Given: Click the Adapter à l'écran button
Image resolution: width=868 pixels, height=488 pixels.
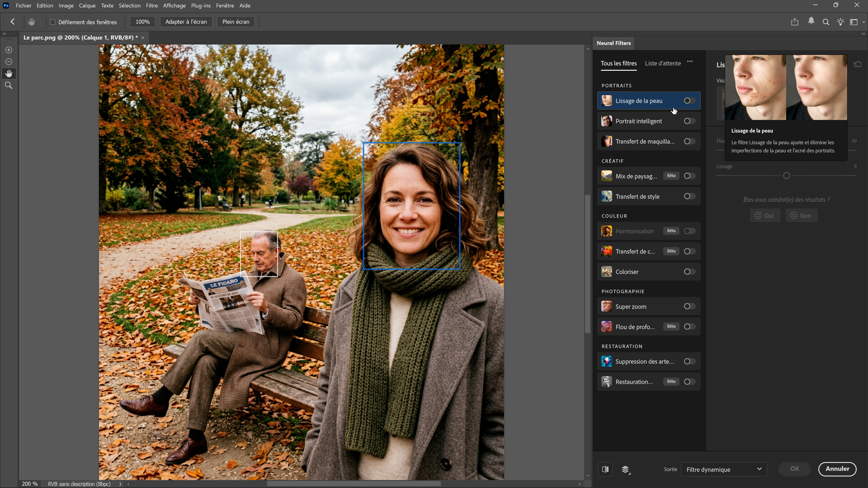Looking at the screenshot, I should (186, 22).
